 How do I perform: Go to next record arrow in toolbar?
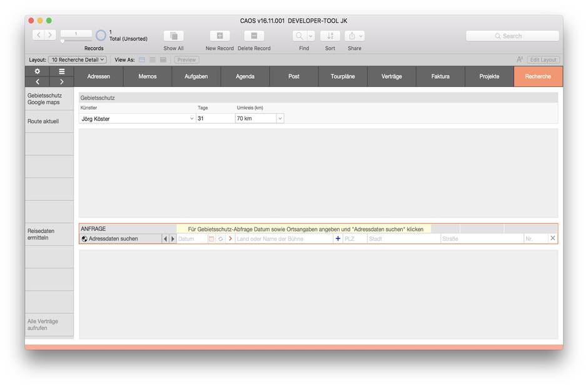pyautogui.click(x=50, y=35)
